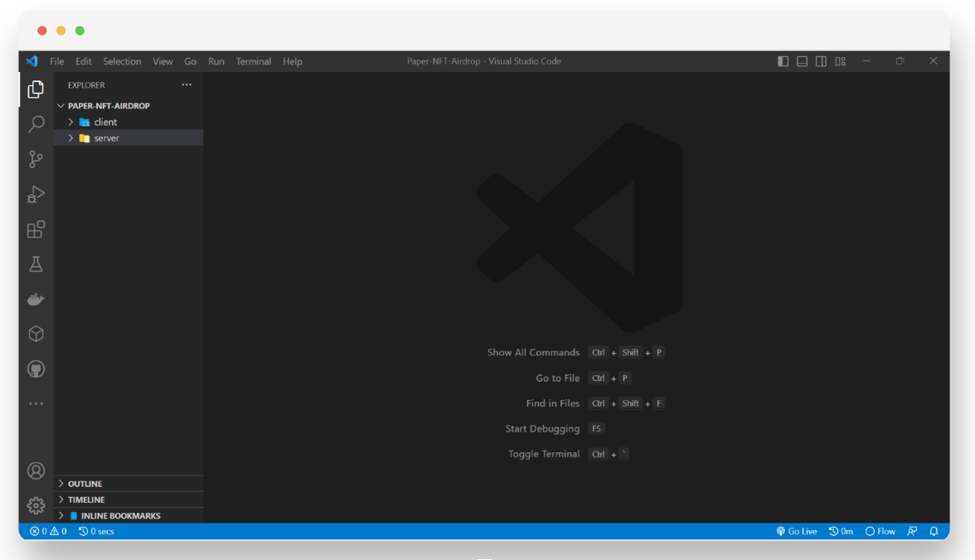Open Explorer views and more actions menu
The image size is (975, 560).
pyautogui.click(x=187, y=84)
